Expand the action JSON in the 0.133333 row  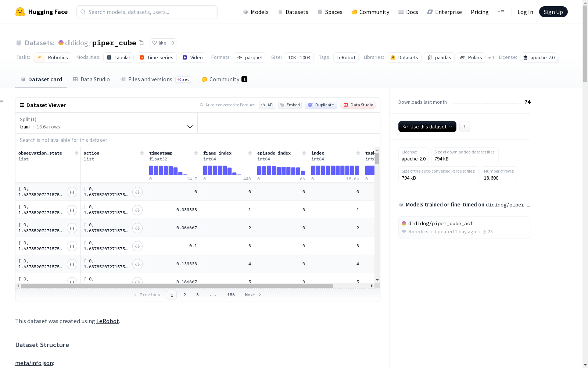pos(137,264)
